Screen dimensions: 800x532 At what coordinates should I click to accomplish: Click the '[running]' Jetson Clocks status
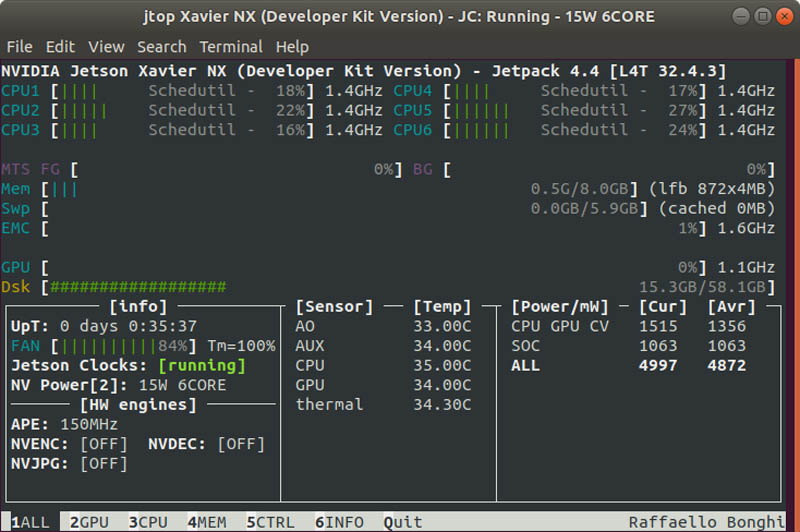tap(202, 366)
